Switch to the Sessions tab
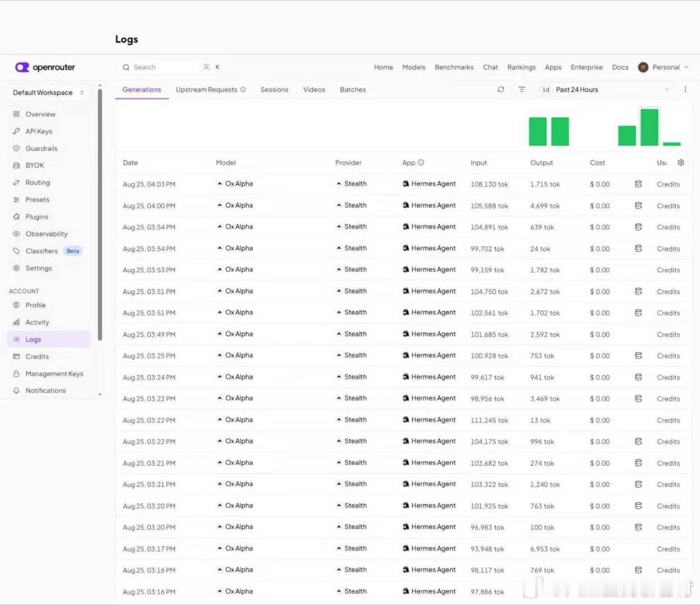Image resolution: width=700 pixels, height=605 pixels. 274,90
